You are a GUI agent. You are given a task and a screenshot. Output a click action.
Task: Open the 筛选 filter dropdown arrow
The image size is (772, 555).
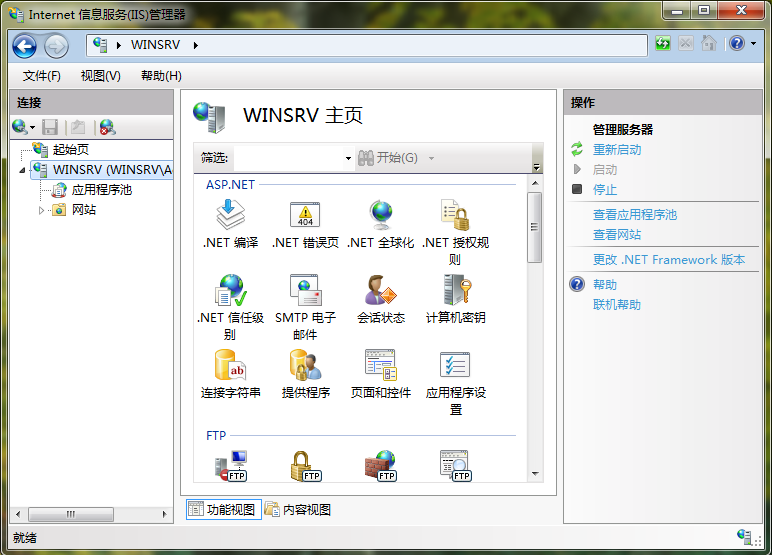click(x=348, y=159)
